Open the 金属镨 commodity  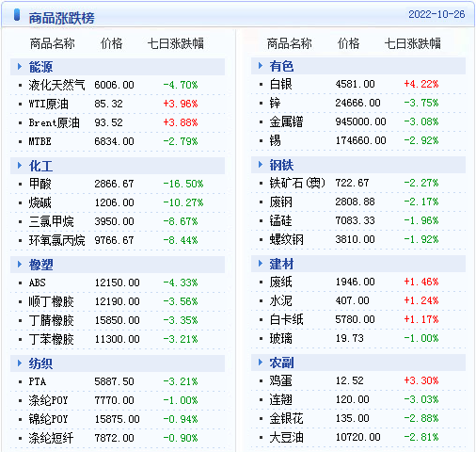(286, 121)
